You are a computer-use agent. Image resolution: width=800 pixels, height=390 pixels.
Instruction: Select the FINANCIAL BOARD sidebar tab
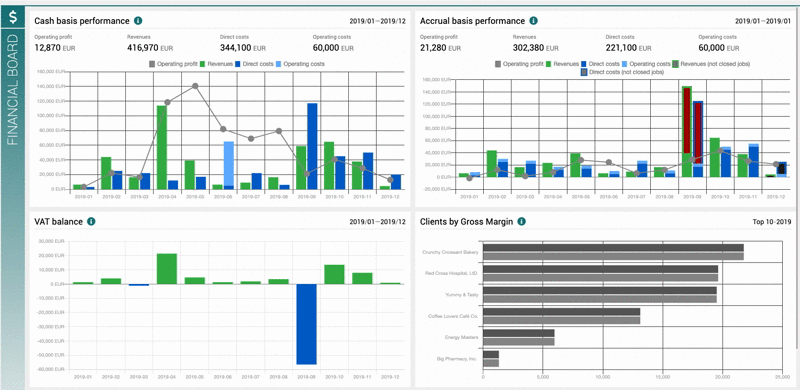pyautogui.click(x=13, y=90)
